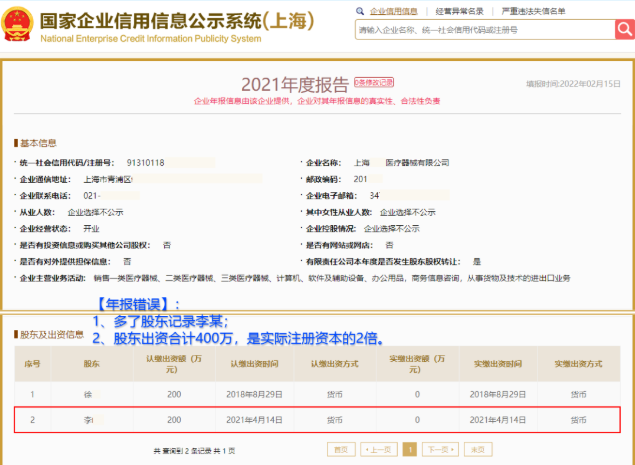Click the company name 医疗器械有限公司

[417, 163]
